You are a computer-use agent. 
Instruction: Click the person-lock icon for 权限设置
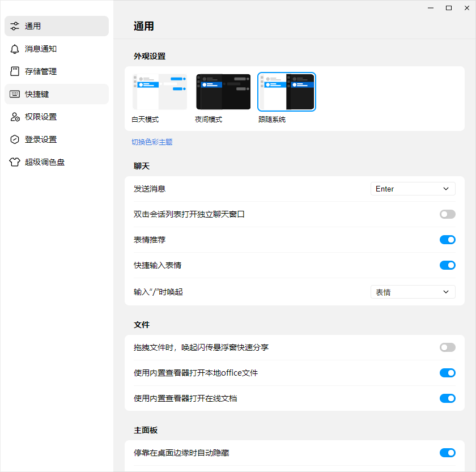[15, 117]
